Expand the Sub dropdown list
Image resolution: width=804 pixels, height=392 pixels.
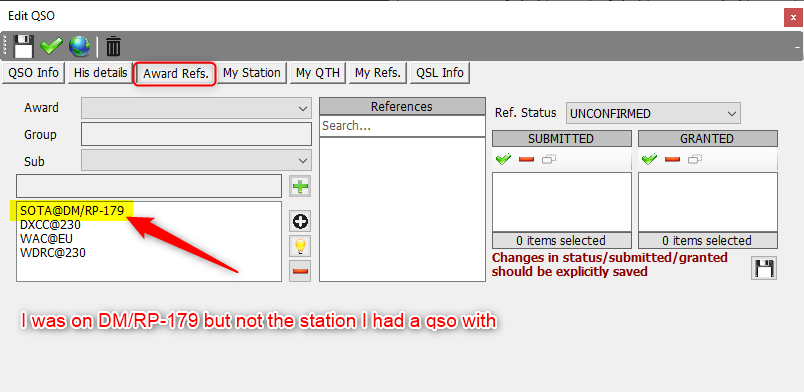tap(196, 161)
